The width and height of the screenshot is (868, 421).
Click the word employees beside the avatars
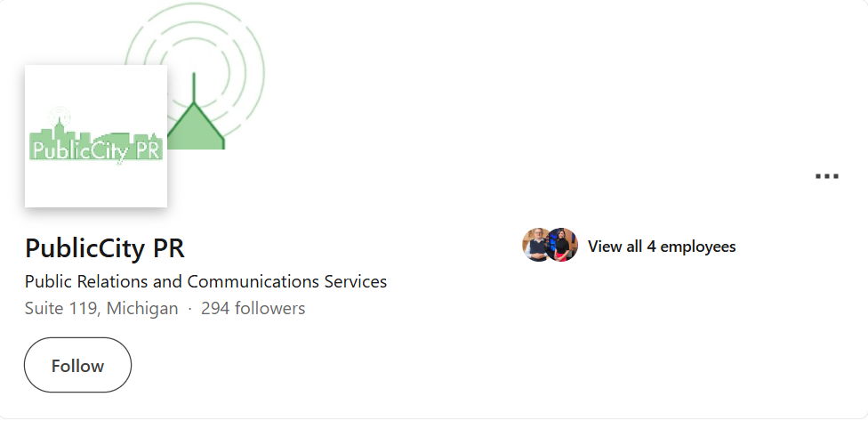point(698,247)
